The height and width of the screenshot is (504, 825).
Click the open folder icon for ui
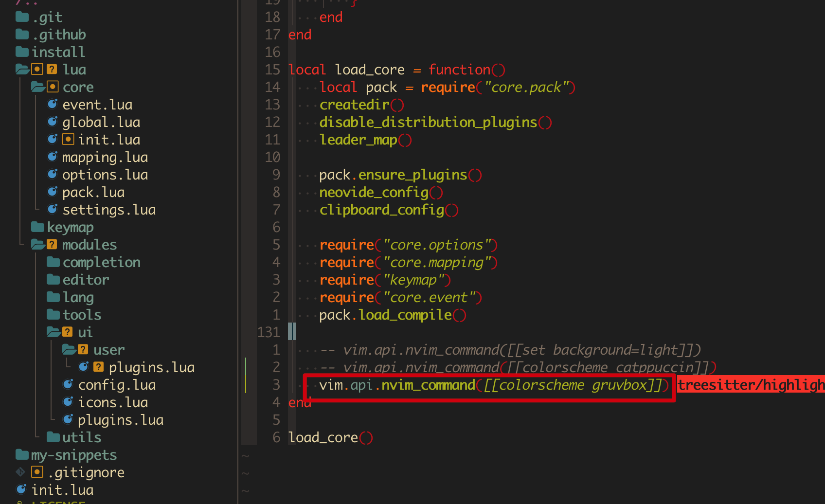click(53, 332)
